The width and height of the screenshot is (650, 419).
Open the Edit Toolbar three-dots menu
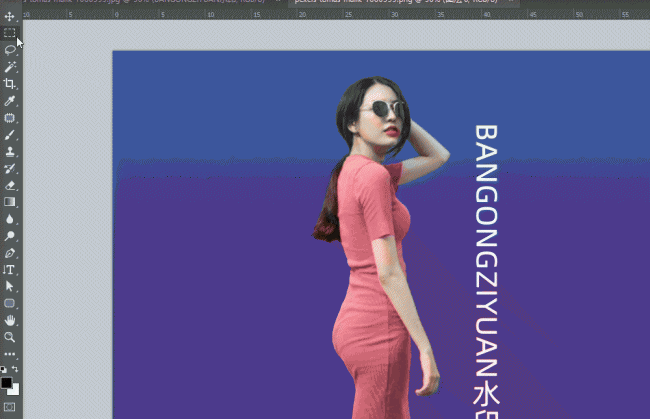click(10, 354)
